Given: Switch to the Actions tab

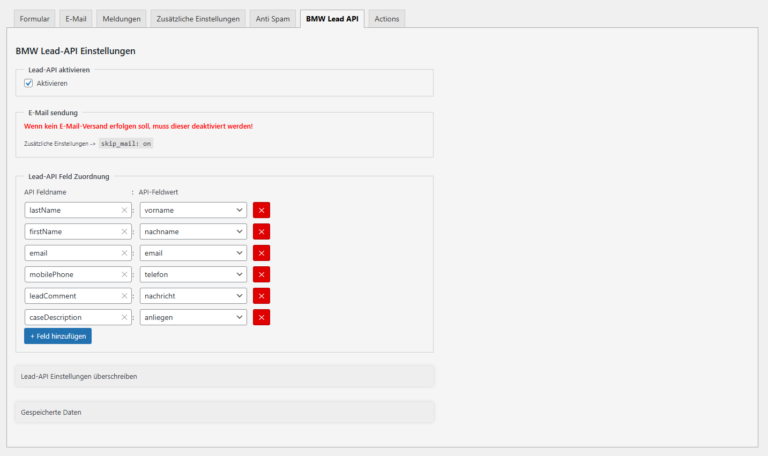Looking at the screenshot, I should (387, 19).
